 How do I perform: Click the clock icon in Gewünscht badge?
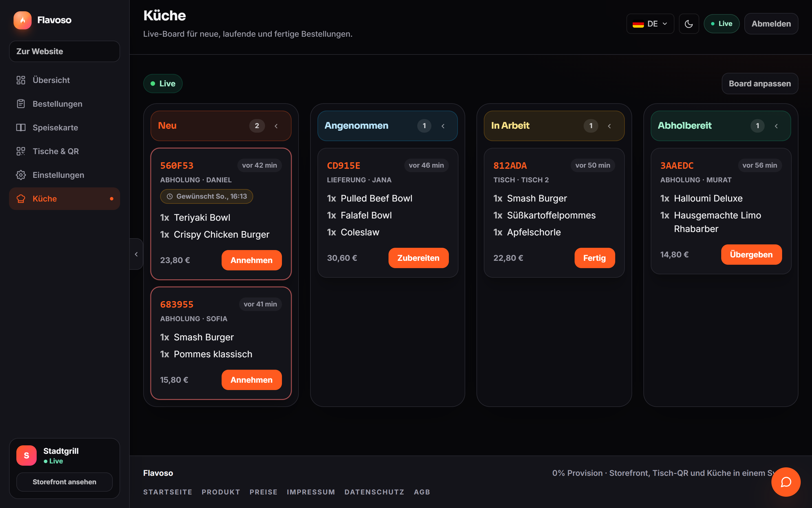[x=170, y=196]
